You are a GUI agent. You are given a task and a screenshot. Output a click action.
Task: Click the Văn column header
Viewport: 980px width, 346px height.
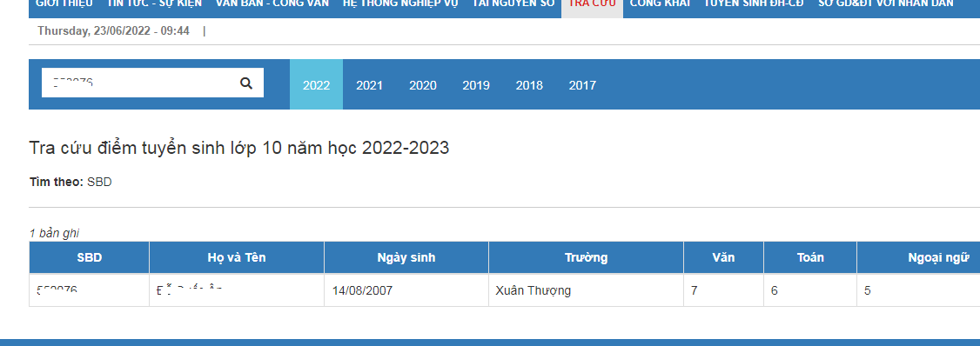tap(724, 257)
